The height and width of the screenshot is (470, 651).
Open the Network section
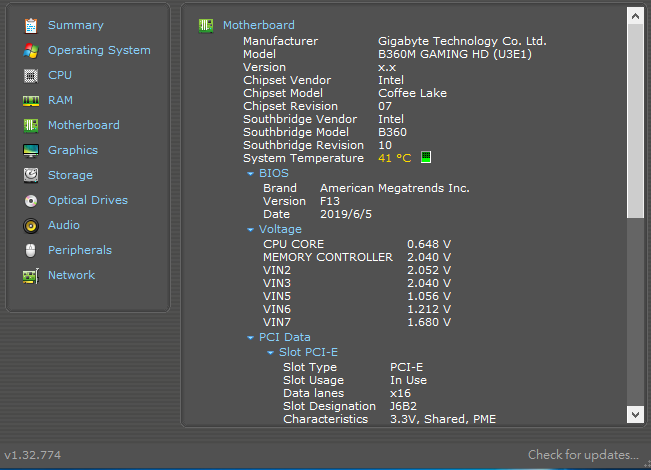71,275
